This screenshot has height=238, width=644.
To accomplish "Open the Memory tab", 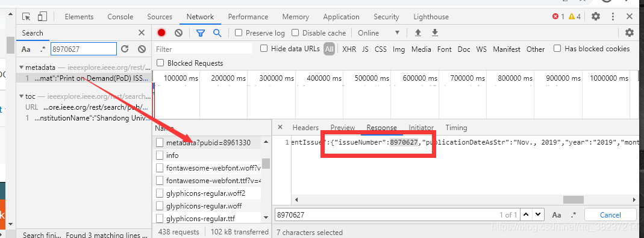I will coord(296,17).
